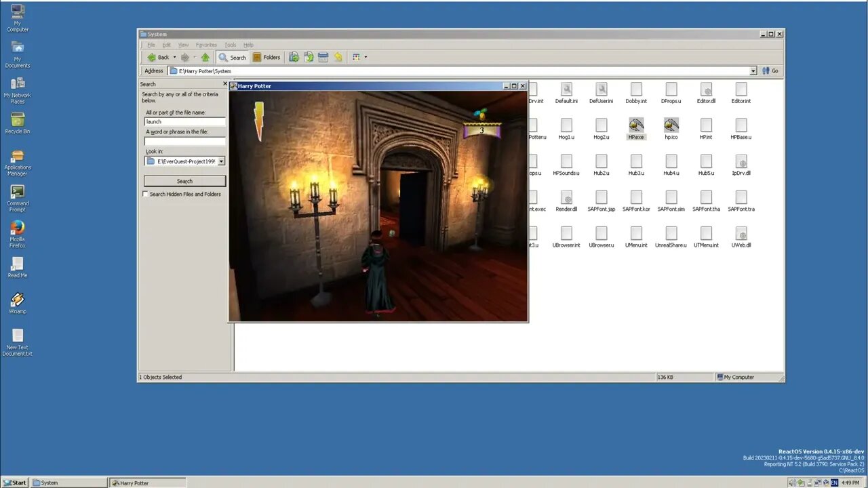Open New Text Document.txt on desktop
Viewport: 868px width, 488px height.
click(18, 342)
